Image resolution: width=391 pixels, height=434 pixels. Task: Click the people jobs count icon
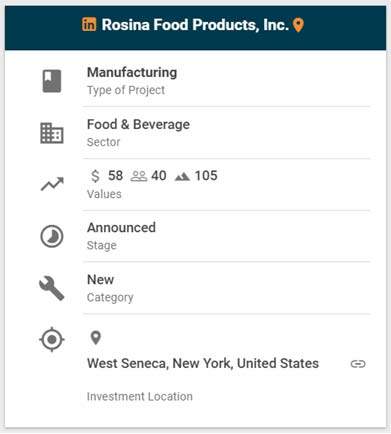(139, 176)
